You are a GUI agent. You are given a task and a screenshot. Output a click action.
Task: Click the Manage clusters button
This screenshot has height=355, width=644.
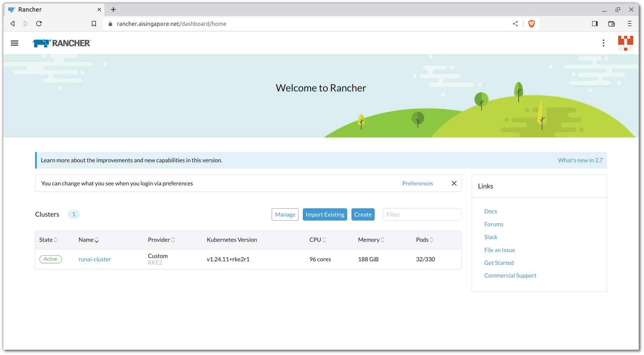(285, 214)
